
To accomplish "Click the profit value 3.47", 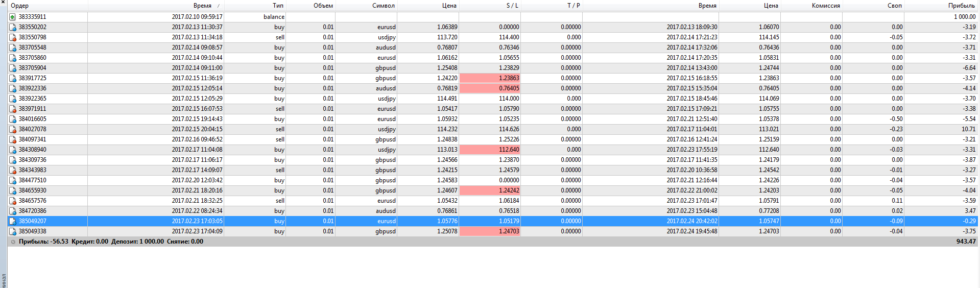I will [x=970, y=211].
